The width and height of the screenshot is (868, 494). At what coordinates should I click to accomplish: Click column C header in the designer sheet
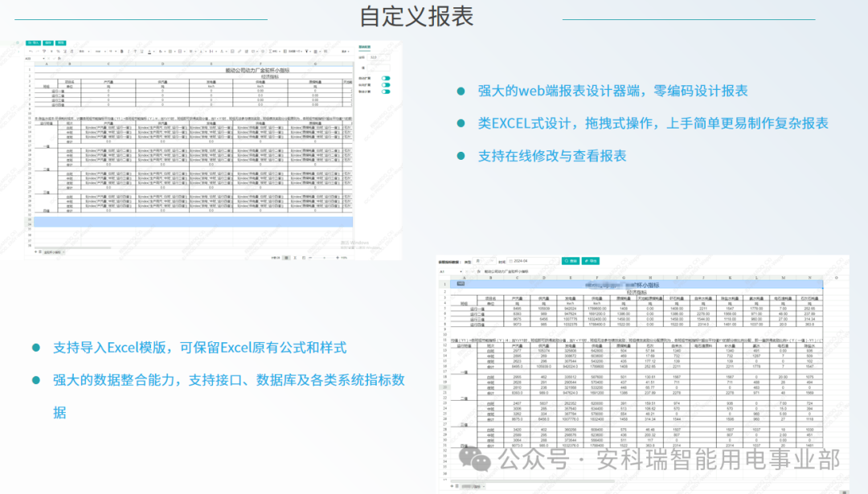(x=108, y=63)
